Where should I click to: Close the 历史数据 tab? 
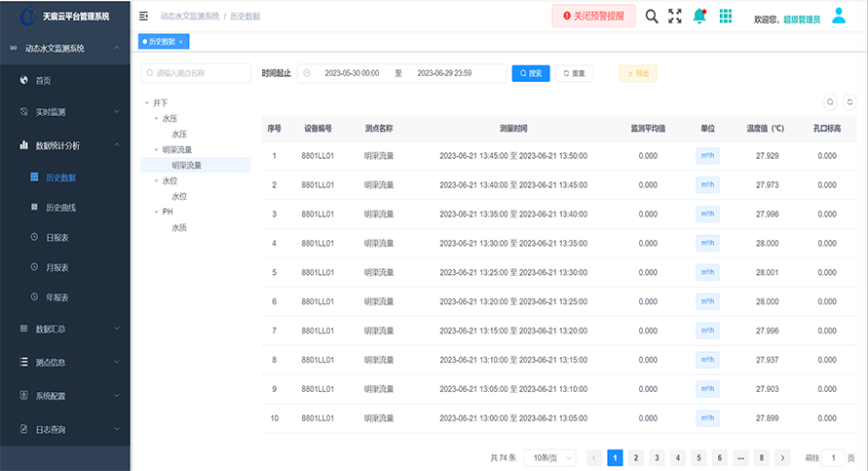click(x=181, y=42)
